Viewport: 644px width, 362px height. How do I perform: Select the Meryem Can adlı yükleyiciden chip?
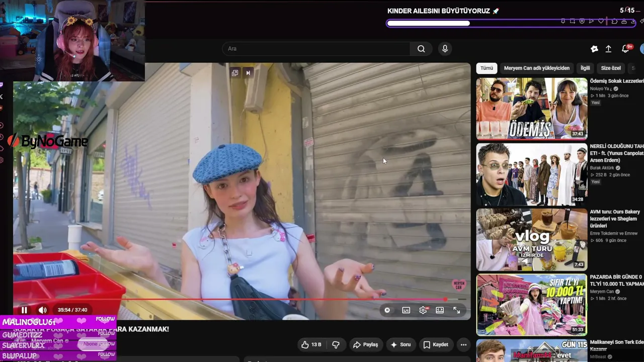pos(537,68)
